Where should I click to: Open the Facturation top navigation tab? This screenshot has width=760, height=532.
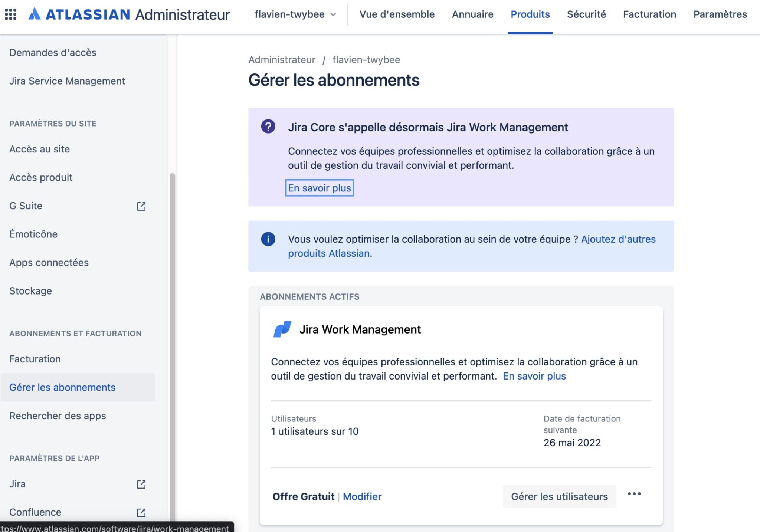[649, 14]
